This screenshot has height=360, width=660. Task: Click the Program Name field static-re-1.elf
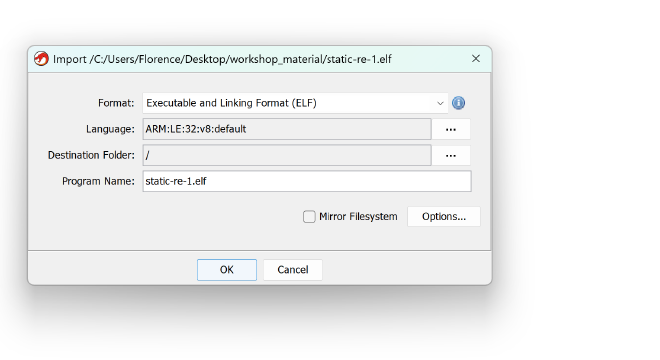pyautogui.click(x=307, y=181)
